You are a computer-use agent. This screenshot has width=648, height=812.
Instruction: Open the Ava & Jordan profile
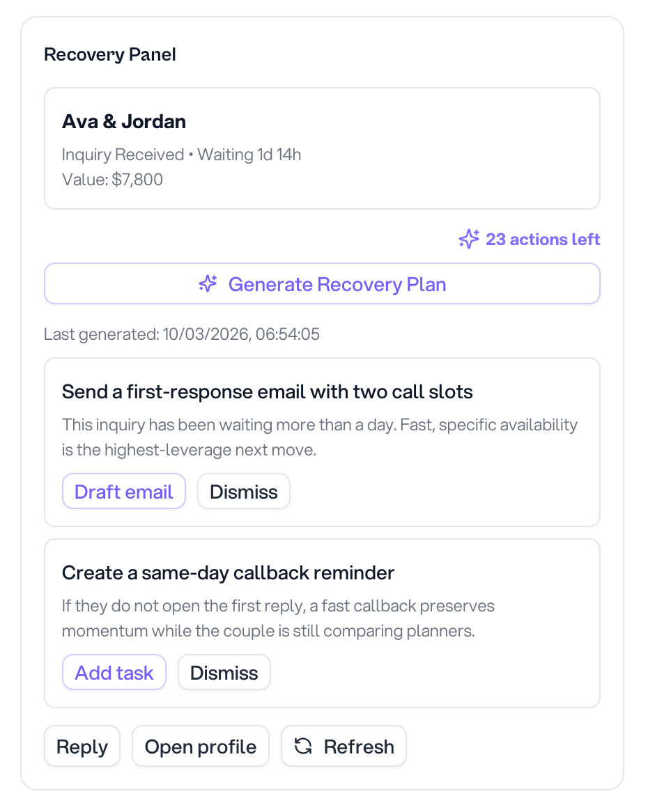[200, 746]
